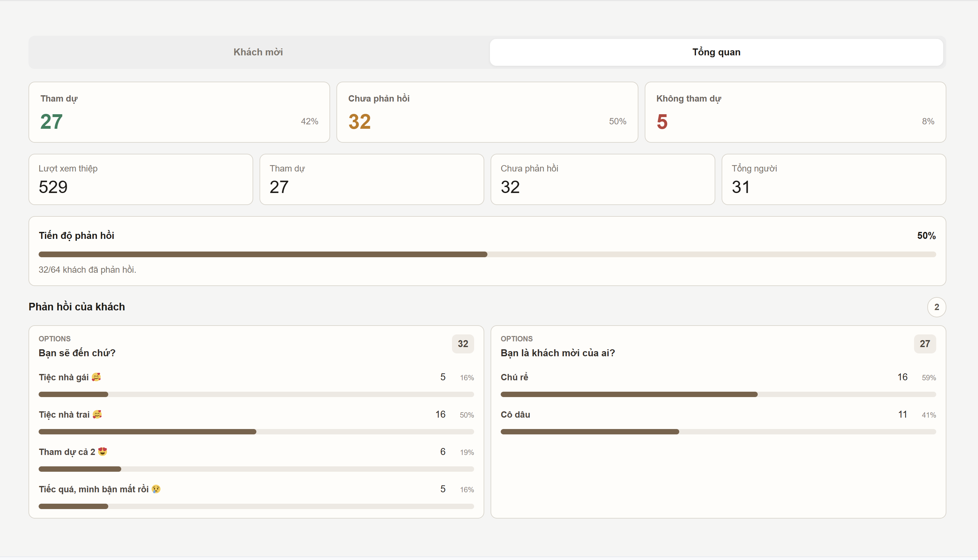Click the Cô dâu option label
978x560 pixels.
(515, 414)
